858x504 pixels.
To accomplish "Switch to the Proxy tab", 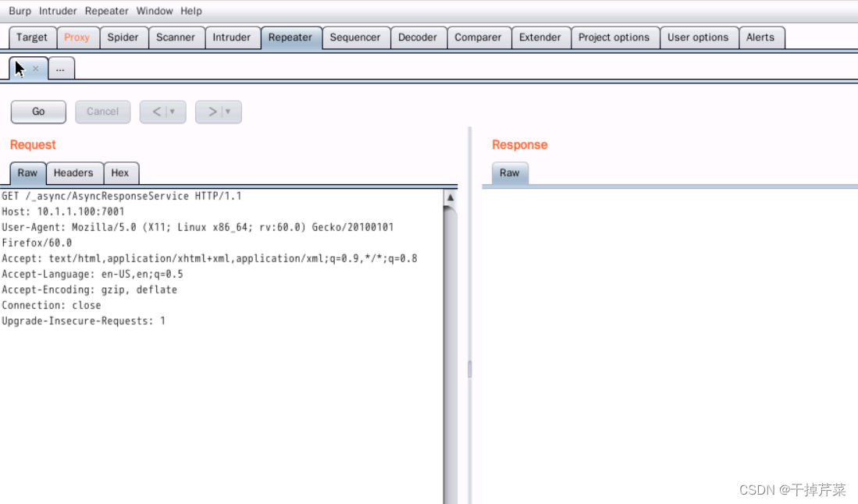I will 77,37.
